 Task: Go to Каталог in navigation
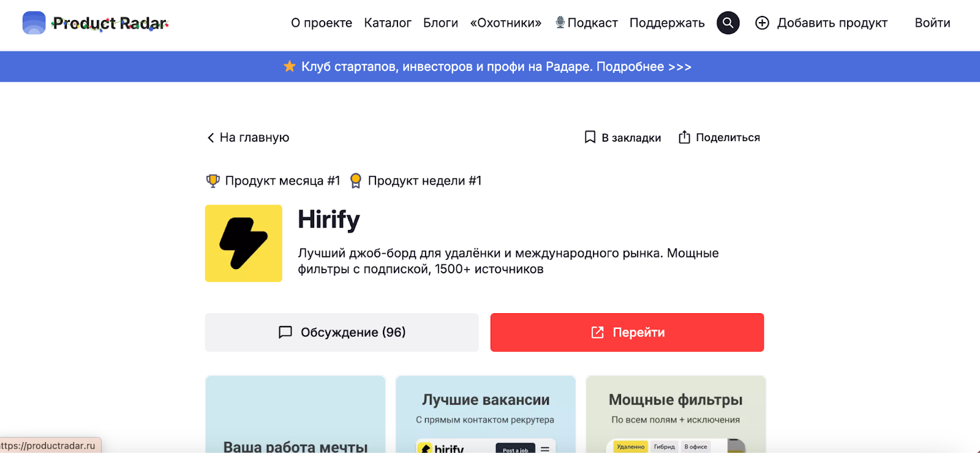click(x=388, y=23)
